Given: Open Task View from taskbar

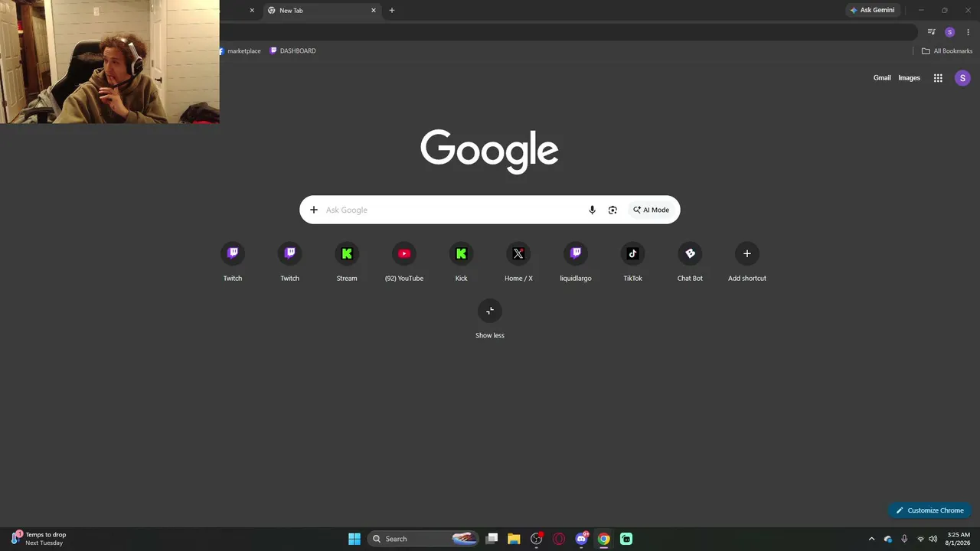Looking at the screenshot, I should 492,539.
